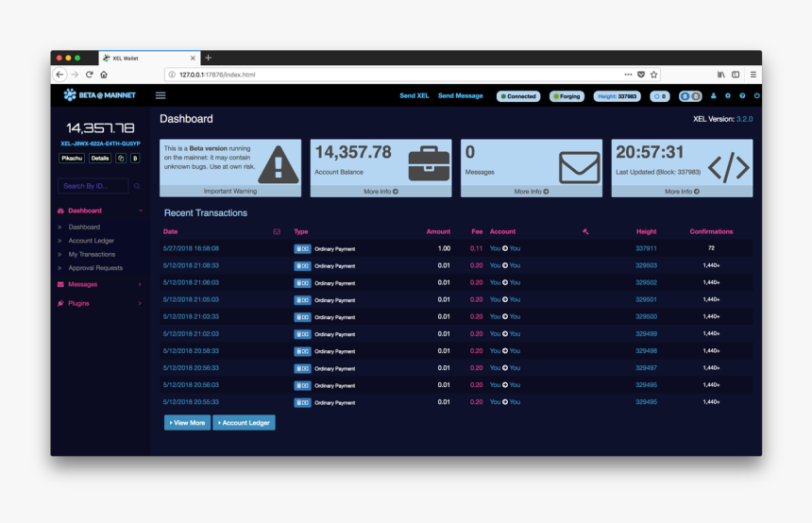The image size is (812, 523).
Task: Open block height 329503 link
Action: [x=646, y=265]
